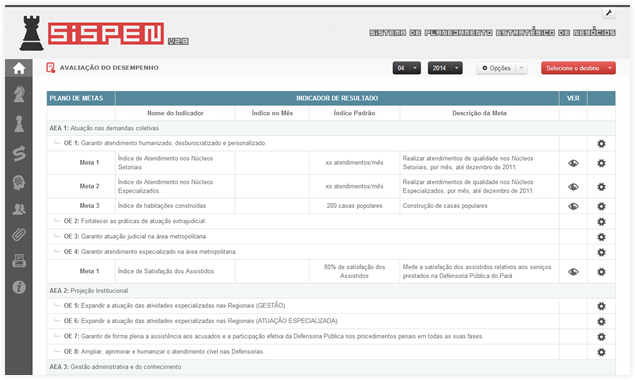Click the Índice Padrão column header

point(354,113)
